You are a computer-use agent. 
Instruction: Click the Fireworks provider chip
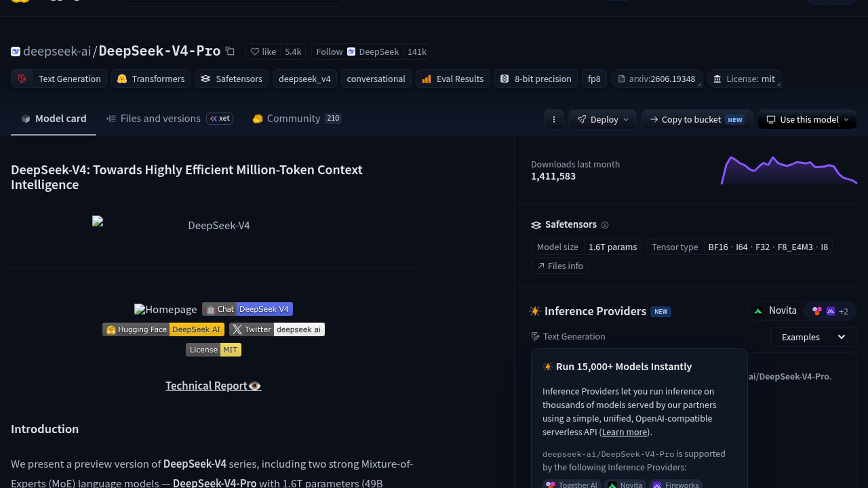click(676, 484)
